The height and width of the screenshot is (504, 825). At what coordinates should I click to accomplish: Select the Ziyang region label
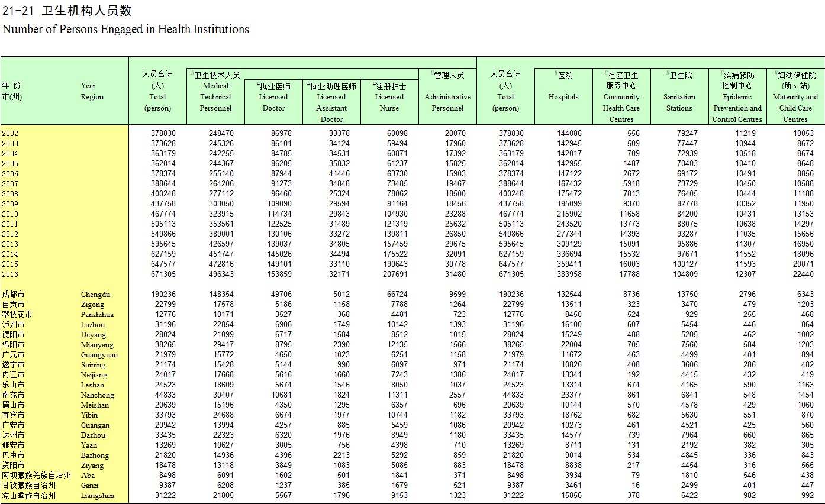point(92,466)
